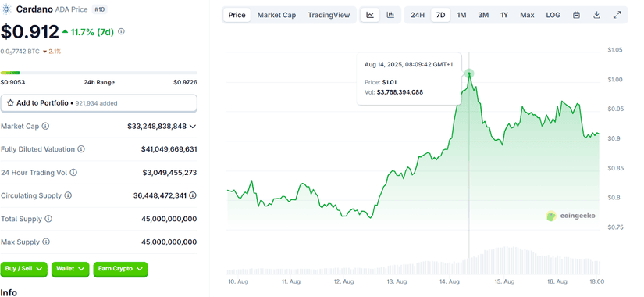Image resolution: width=644 pixels, height=297 pixels.
Task: Open the Buy / Sell dropdown
Action: pos(24,269)
